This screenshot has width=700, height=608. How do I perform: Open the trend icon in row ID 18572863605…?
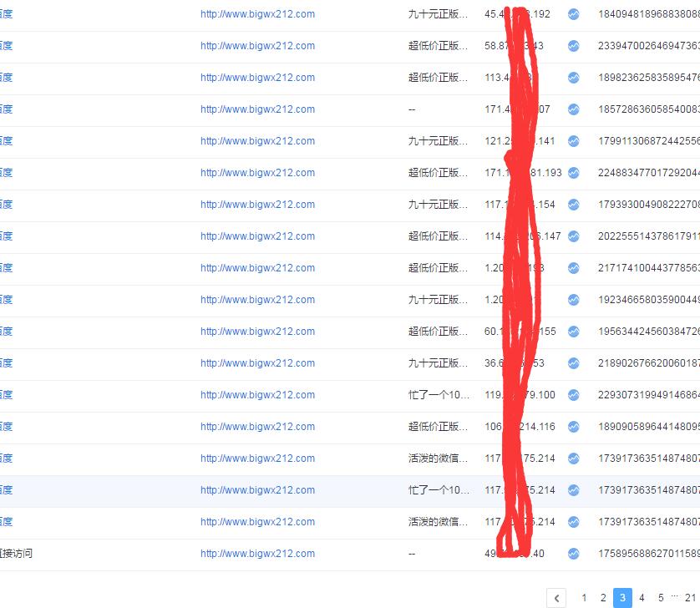[x=574, y=109]
